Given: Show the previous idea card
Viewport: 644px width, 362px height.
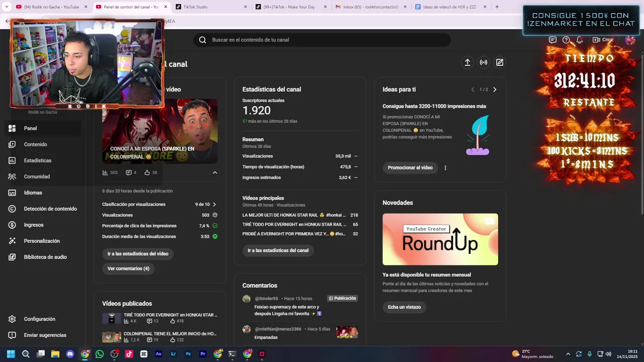Looking at the screenshot, I should 472,89.
